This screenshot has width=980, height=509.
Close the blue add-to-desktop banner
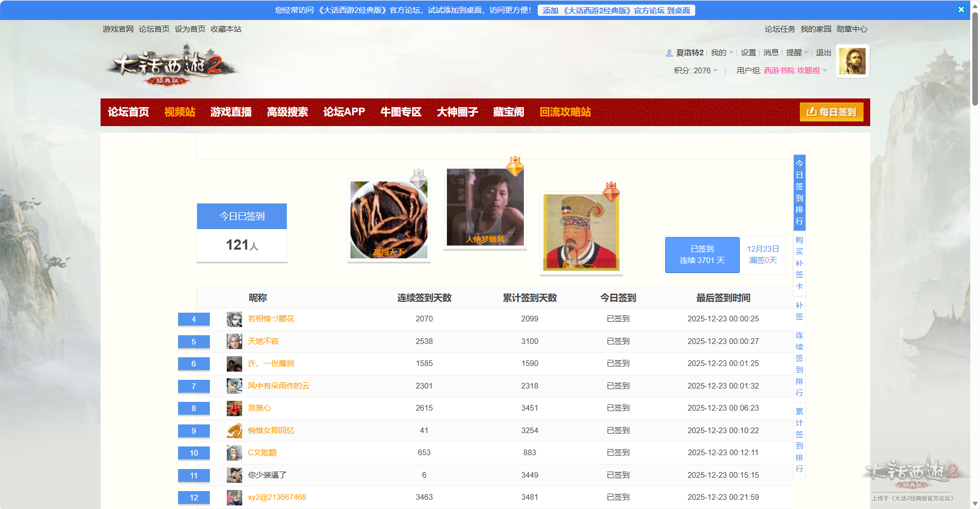(x=961, y=10)
